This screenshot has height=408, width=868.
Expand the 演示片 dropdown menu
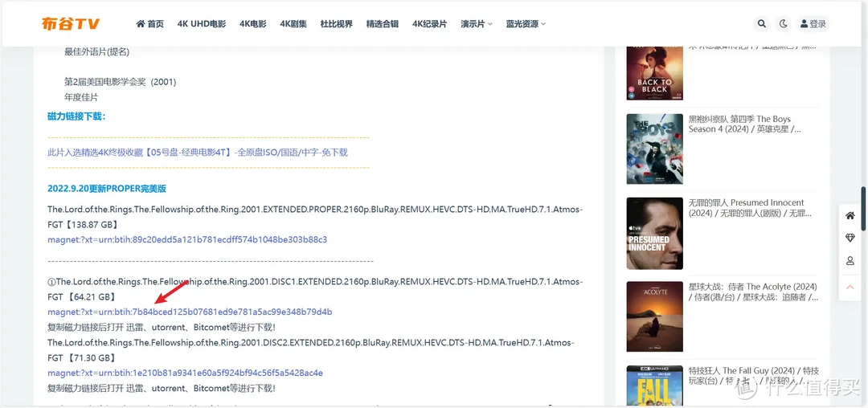[x=477, y=24]
